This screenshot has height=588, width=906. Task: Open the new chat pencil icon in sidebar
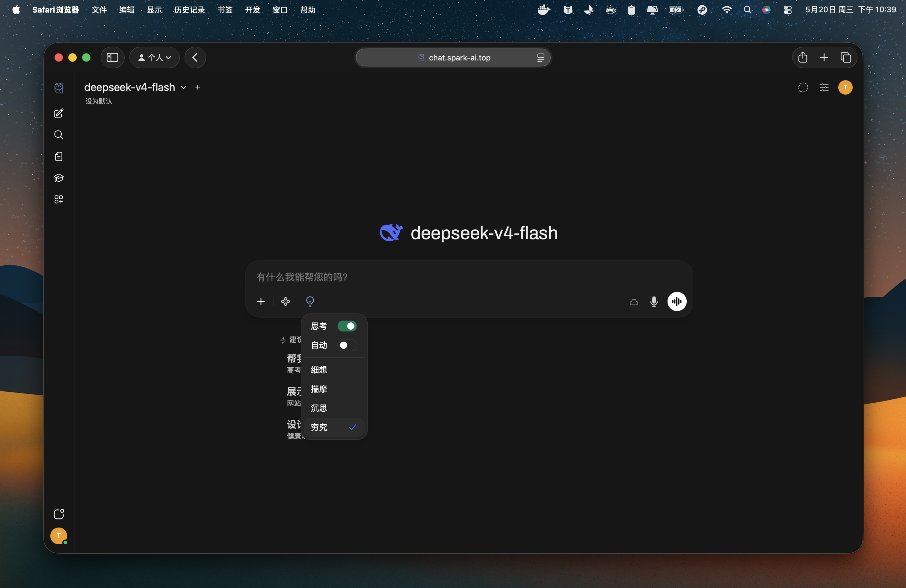59,113
